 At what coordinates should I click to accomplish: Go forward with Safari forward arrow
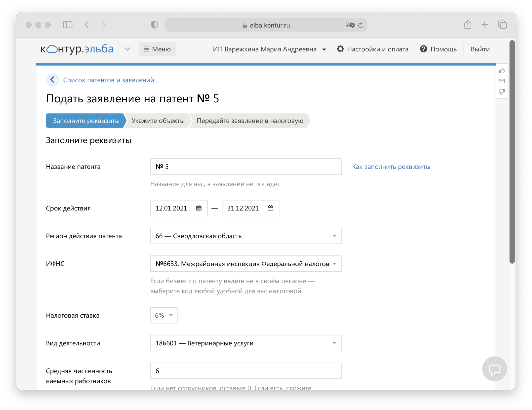(104, 25)
